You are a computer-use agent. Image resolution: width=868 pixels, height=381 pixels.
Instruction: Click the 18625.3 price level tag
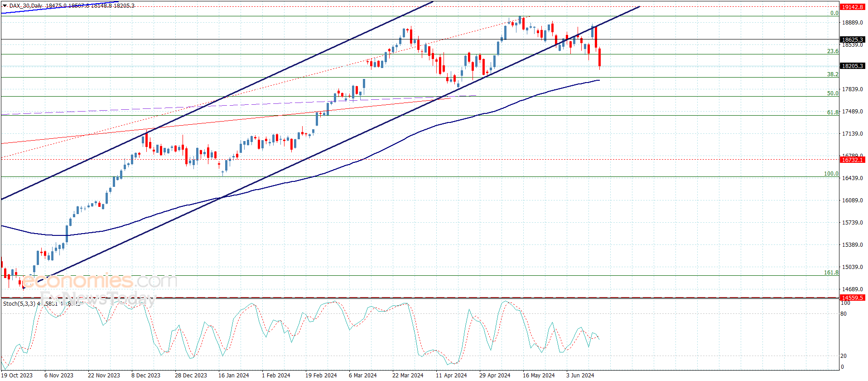pos(852,40)
